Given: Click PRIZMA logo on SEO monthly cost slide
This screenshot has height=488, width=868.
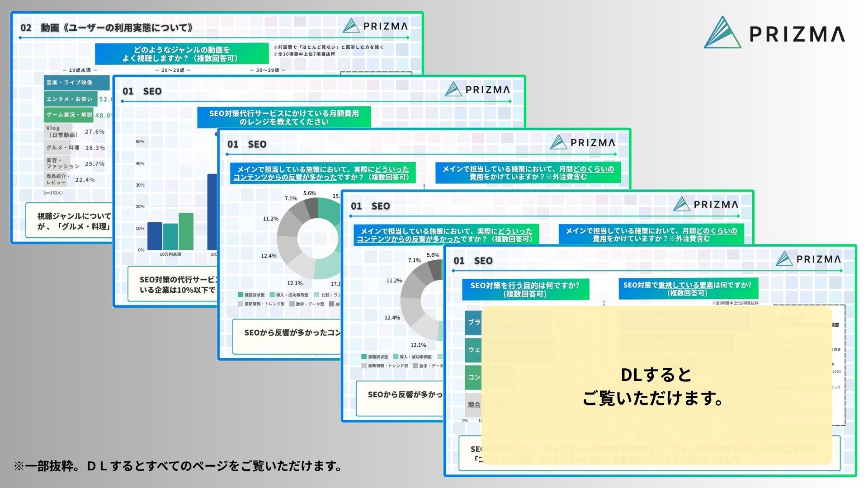Looking at the screenshot, I should [x=477, y=89].
